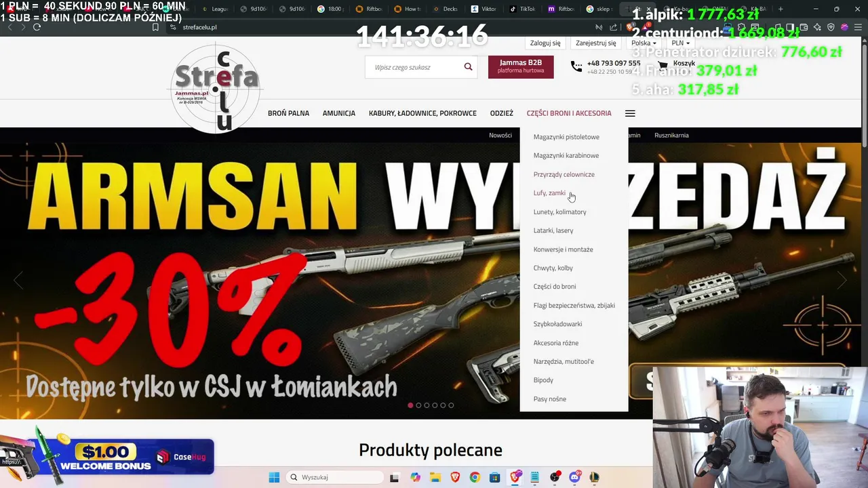Image resolution: width=868 pixels, height=488 pixels.
Task: Open Google Chrome from the taskbar
Action: 475,477
